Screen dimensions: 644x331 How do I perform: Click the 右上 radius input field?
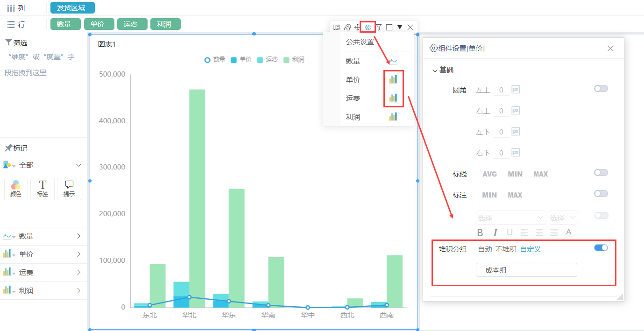tap(501, 111)
